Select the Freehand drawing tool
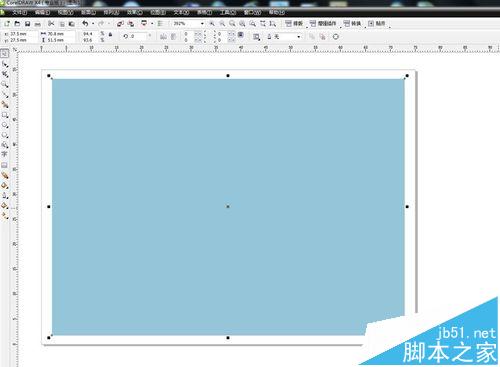The height and width of the screenshot is (367, 500). pyautogui.click(x=5, y=95)
